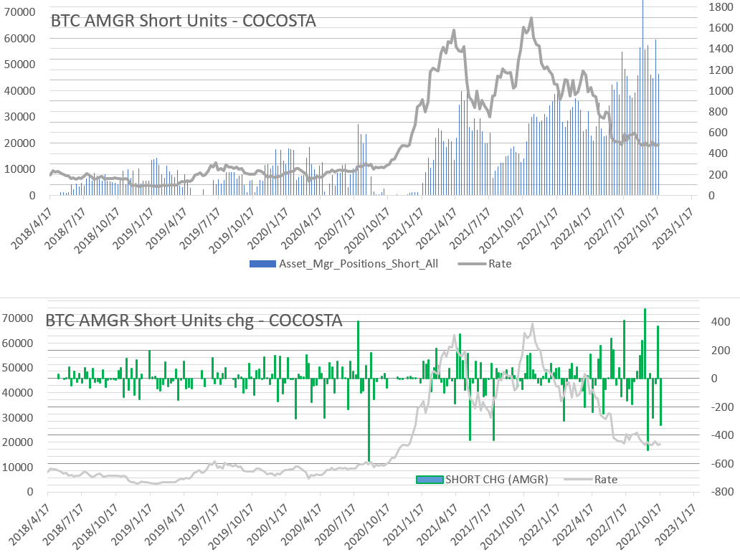Select the 'BTC AMGR Short Units chg' bottom chart title

194,320
